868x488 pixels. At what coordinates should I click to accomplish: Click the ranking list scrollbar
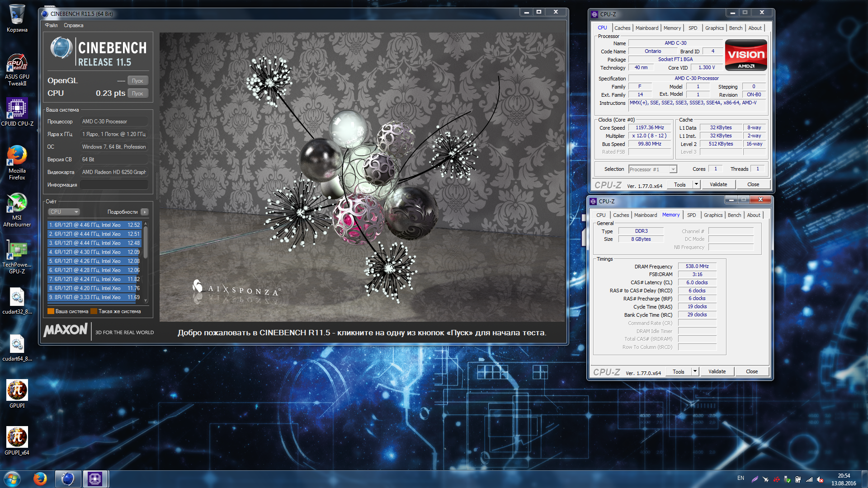145,261
